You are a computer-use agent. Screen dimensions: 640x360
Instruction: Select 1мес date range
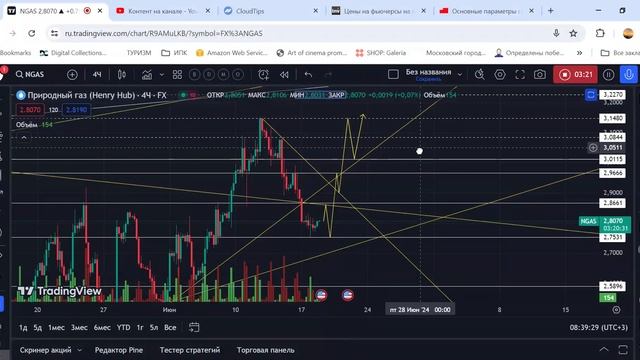[56, 327]
